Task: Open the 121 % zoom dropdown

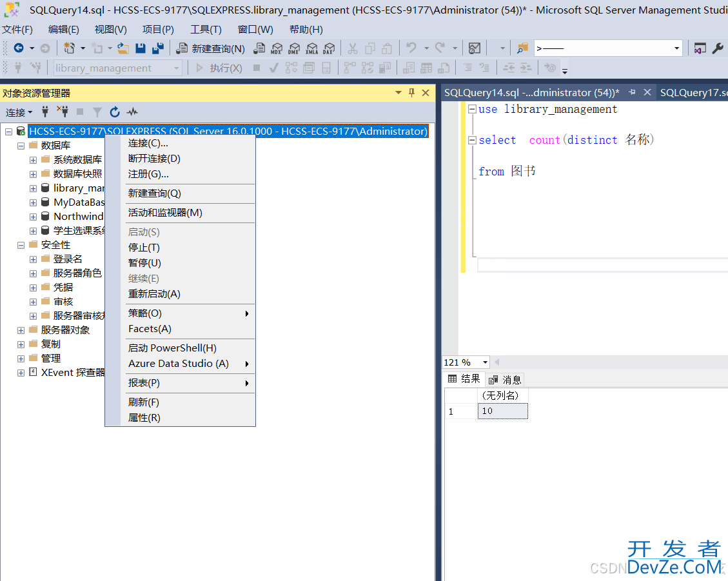Action: click(485, 362)
